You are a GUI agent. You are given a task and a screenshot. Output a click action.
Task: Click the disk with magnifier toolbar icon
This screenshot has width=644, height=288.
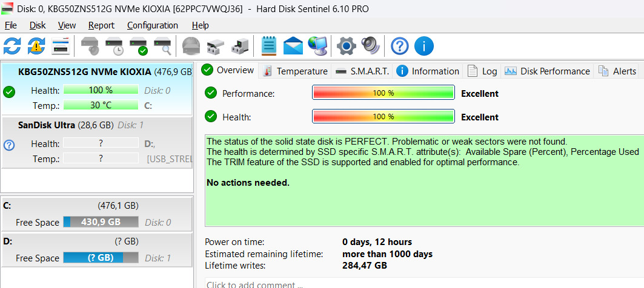click(x=162, y=45)
